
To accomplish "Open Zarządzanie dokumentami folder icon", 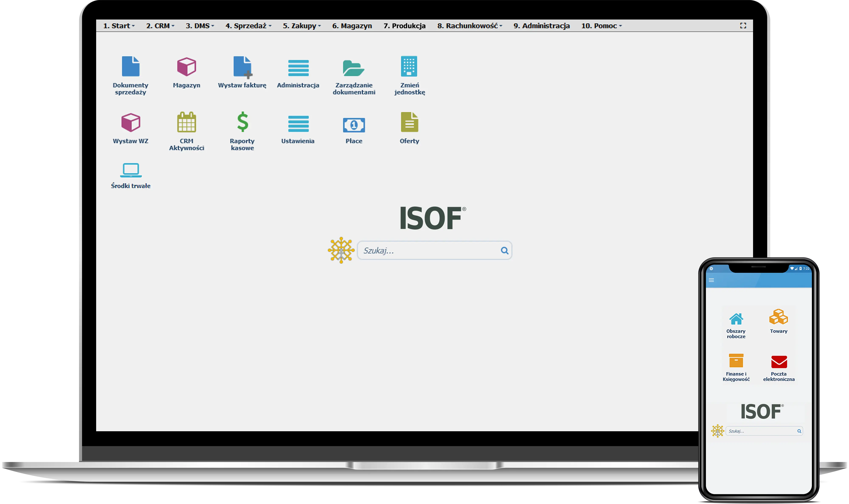I will click(x=353, y=68).
